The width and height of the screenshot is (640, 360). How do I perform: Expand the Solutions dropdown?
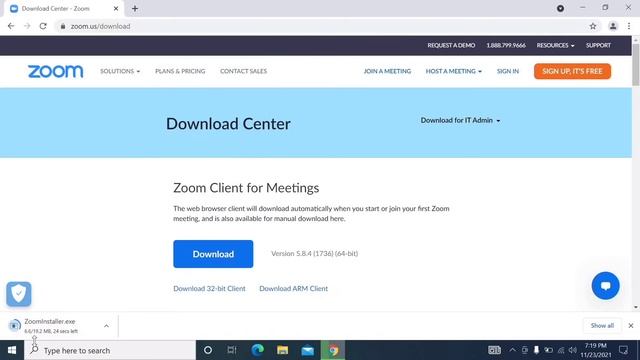point(120,71)
